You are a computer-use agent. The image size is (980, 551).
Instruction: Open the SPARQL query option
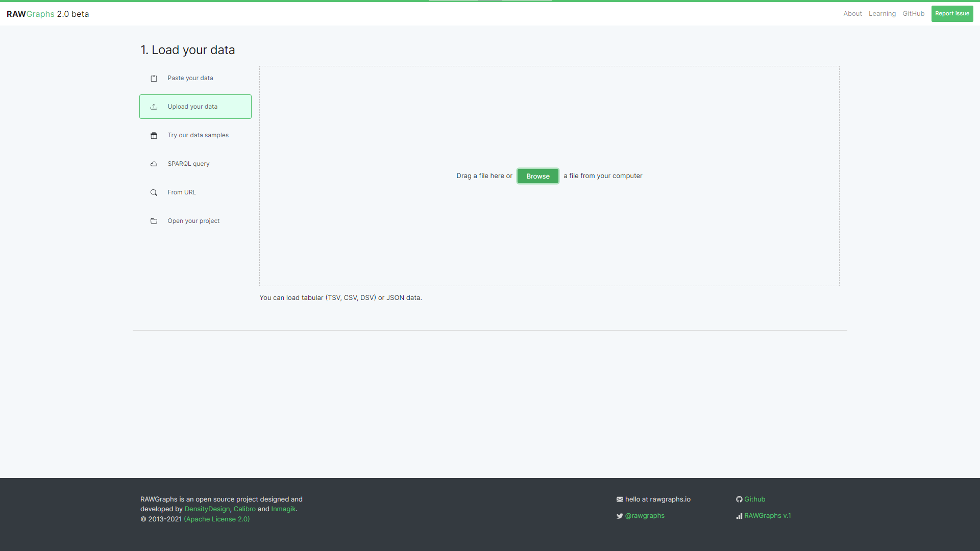tap(195, 164)
